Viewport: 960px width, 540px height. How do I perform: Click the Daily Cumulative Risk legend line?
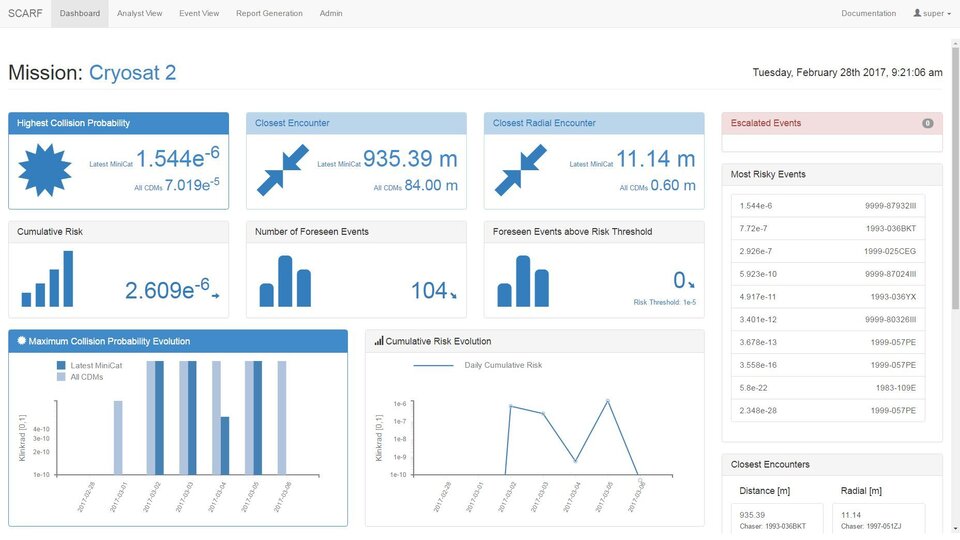[x=433, y=366]
